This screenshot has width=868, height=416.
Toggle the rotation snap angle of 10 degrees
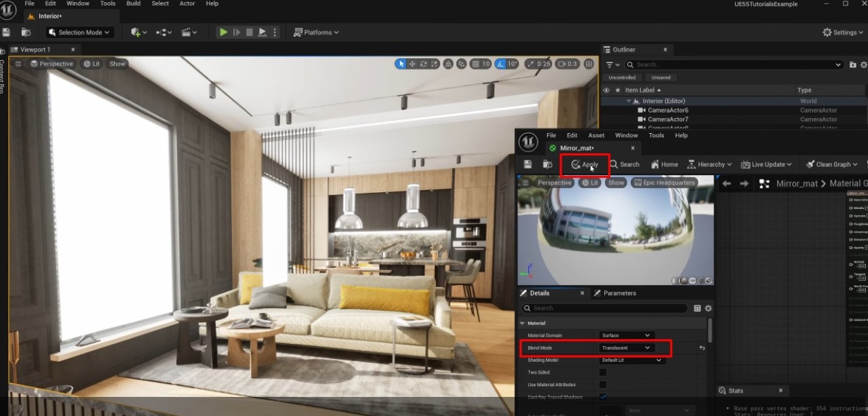pos(507,64)
